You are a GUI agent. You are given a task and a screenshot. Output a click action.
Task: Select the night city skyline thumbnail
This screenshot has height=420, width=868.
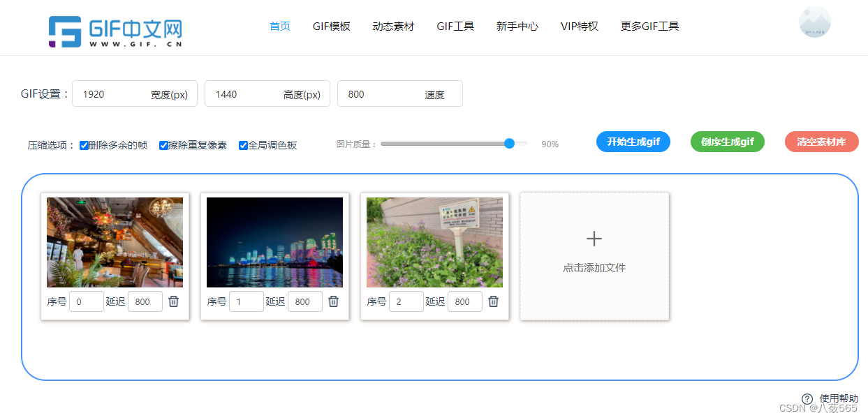tap(274, 242)
